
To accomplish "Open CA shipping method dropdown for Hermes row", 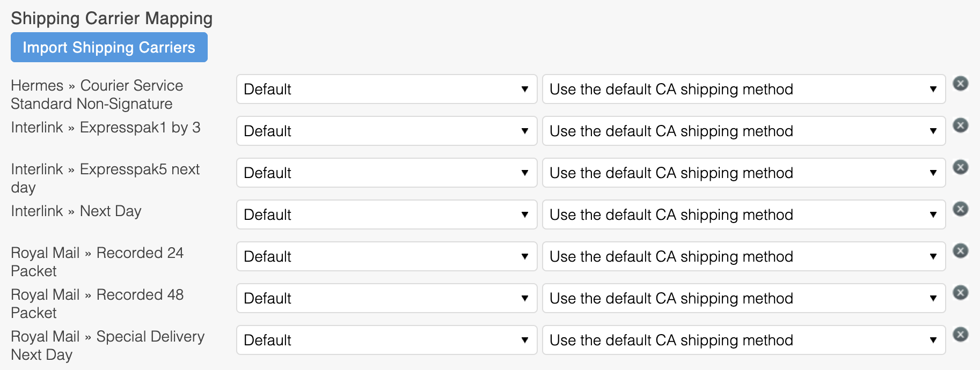I will coord(744,89).
